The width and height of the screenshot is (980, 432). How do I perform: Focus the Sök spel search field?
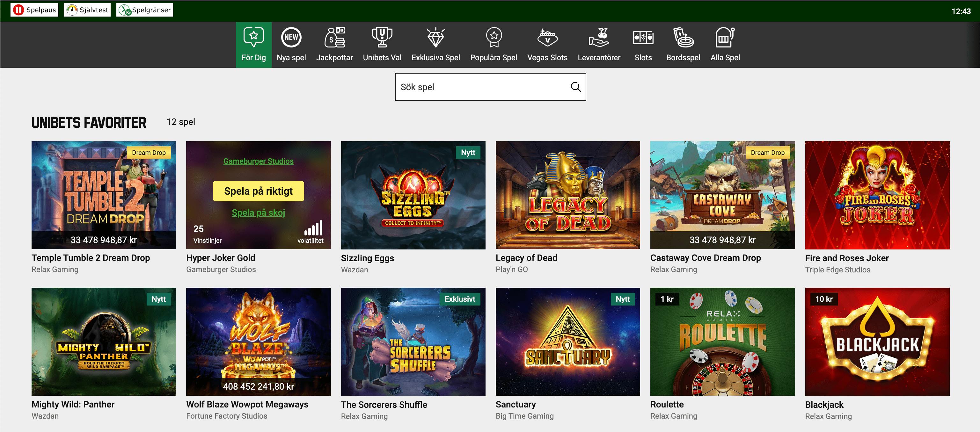[490, 87]
